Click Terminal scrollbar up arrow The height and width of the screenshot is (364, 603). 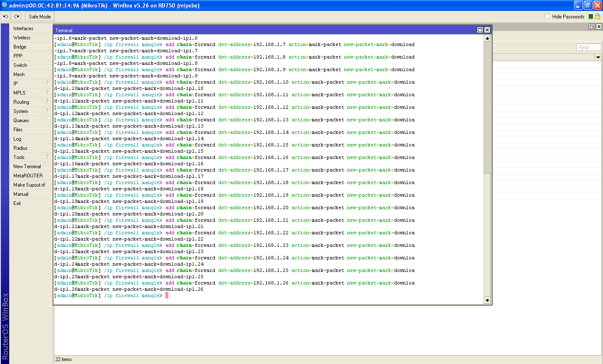[x=487, y=38]
